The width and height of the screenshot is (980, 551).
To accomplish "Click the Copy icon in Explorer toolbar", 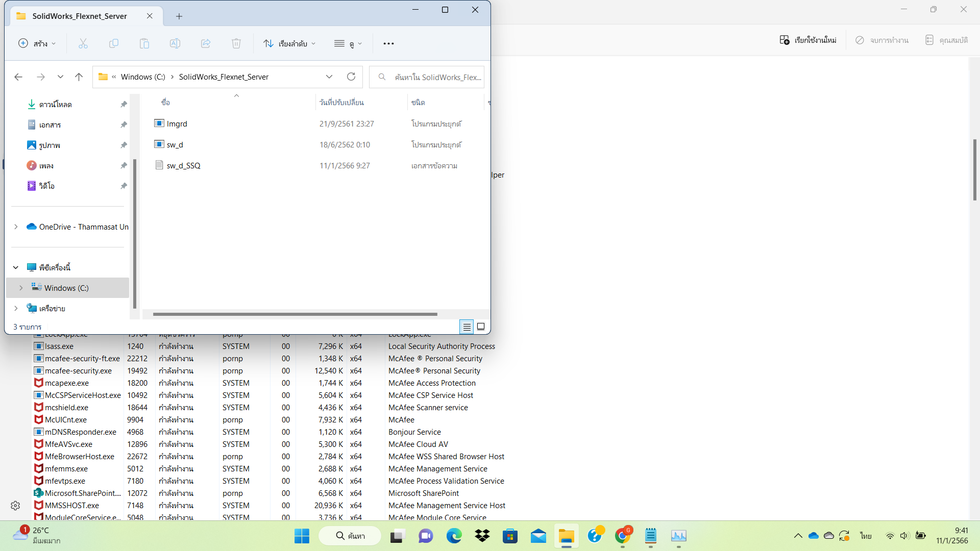I will (114, 44).
